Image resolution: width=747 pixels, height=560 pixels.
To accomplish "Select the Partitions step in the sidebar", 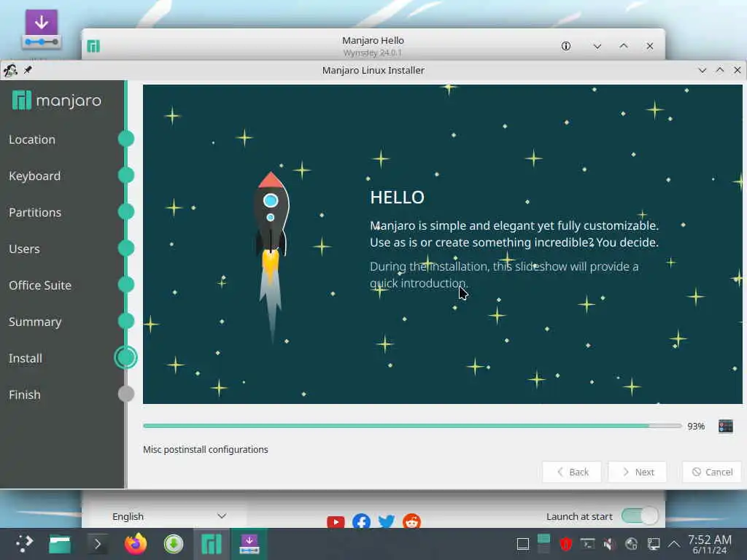I will pos(35,212).
